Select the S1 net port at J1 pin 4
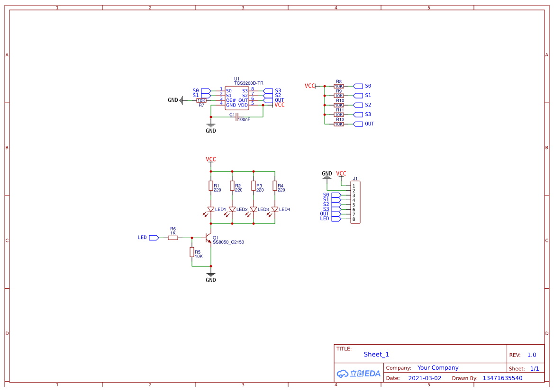Viewport: 554px width, 392px height. point(336,200)
